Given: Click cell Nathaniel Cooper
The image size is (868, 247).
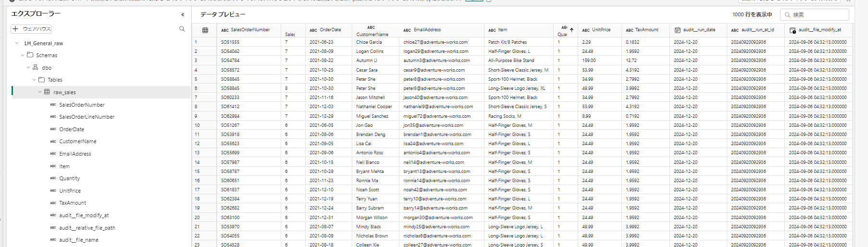Looking at the screenshot, I should tap(374, 107).
